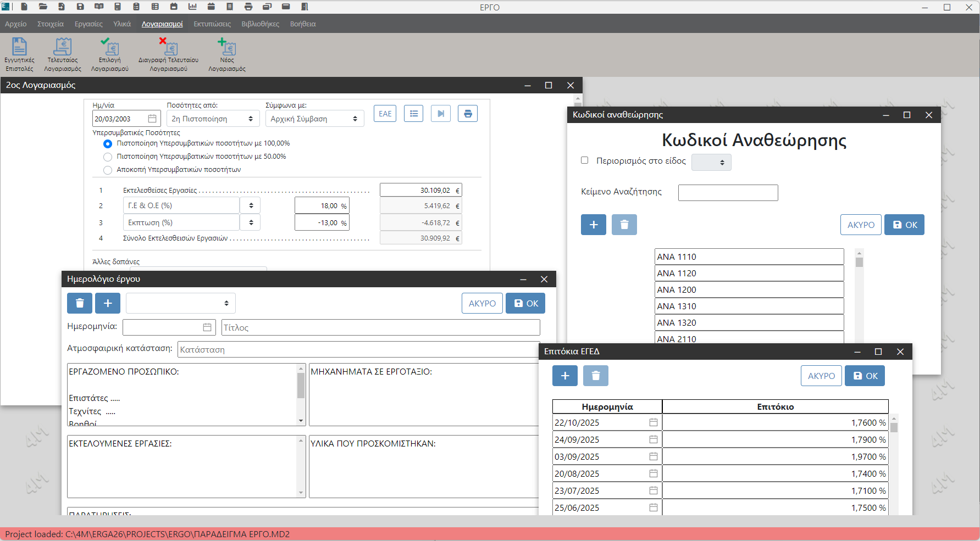Click Νέος Λογαριασμός ribbon icon
The width and height of the screenshot is (980, 541).
click(x=226, y=54)
